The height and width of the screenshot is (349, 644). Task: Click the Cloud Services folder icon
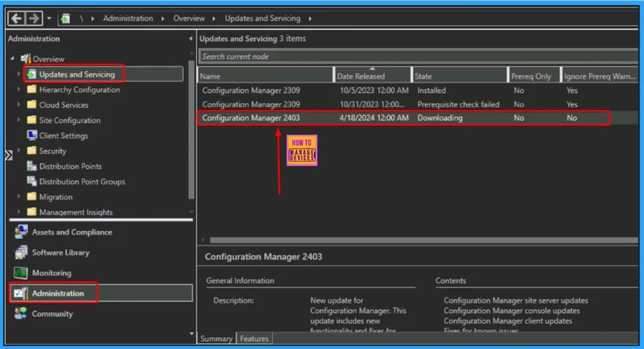[31, 104]
